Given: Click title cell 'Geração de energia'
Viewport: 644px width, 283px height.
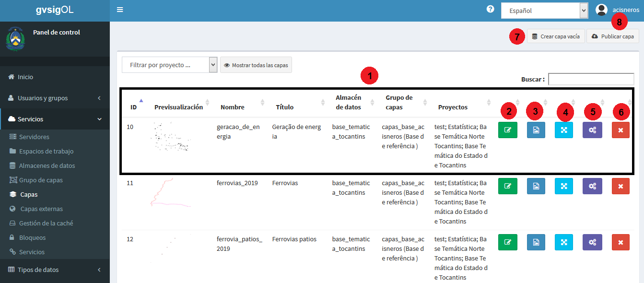Looking at the screenshot, I should [296, 131].
